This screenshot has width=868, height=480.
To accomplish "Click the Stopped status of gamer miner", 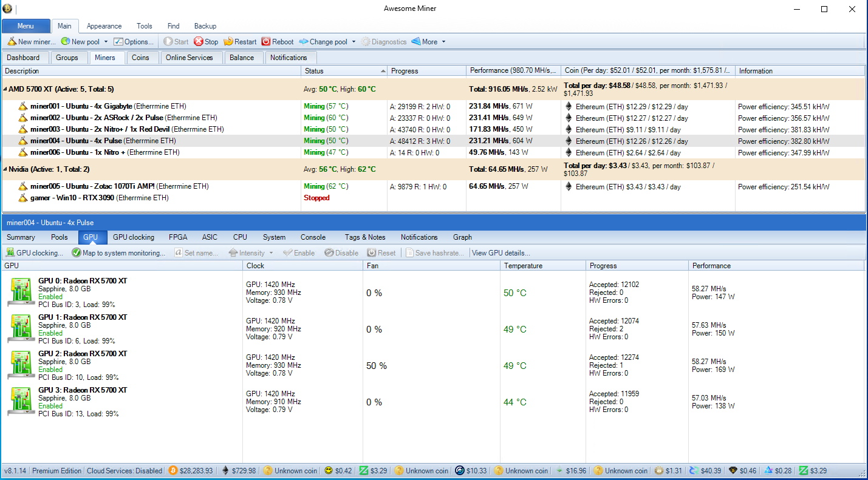I will click(x=316, y=198).
